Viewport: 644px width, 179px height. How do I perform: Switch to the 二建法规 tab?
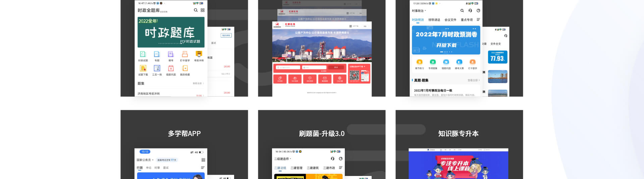pos(280,168)
